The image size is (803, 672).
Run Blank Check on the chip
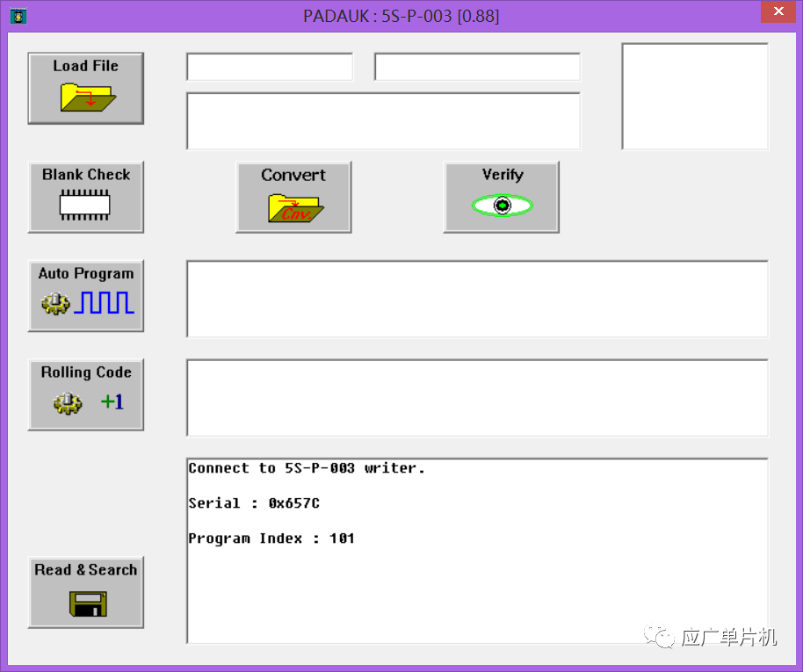coord(86,197)
